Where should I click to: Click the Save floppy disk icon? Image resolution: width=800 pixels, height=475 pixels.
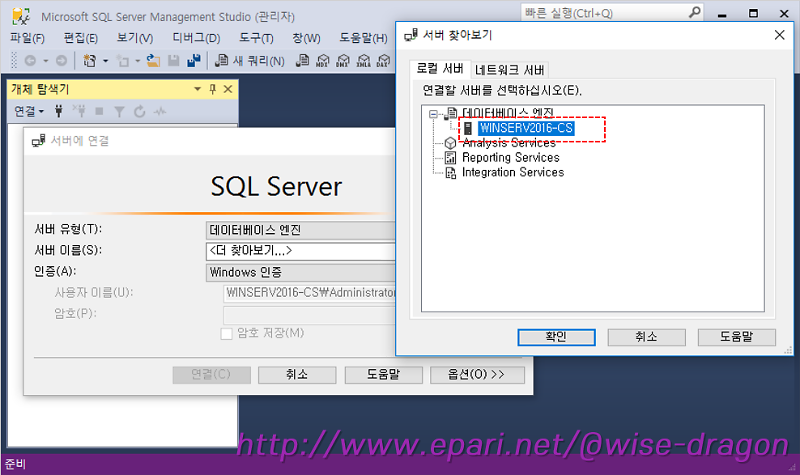point(174,61)
